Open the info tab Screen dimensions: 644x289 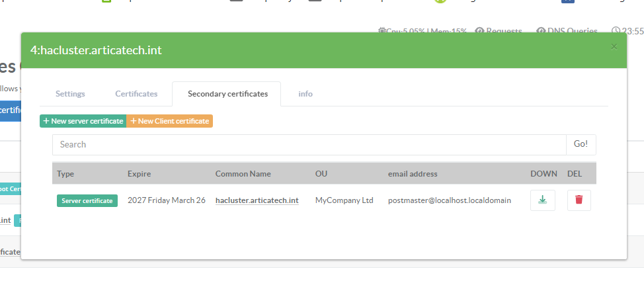point(305,94)
